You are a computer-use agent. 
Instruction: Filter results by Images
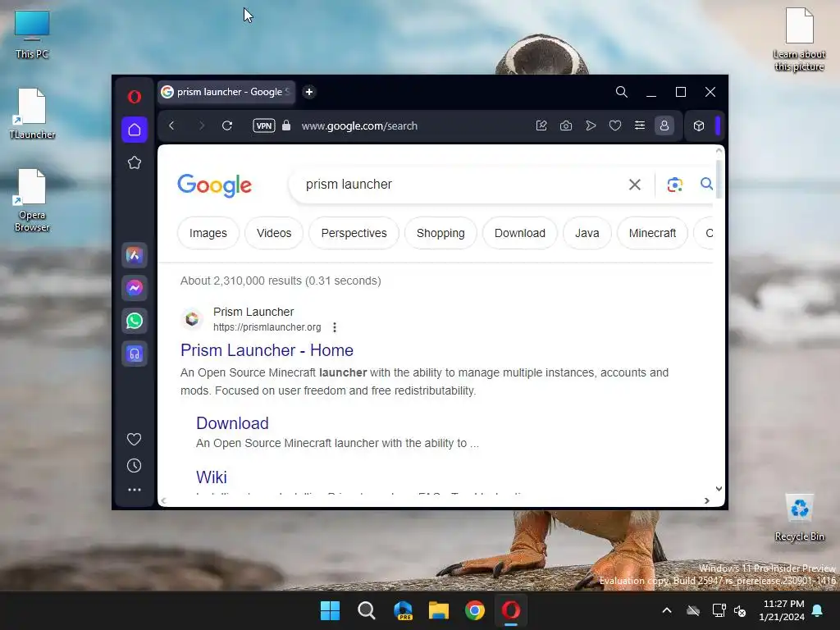point(208,233)
